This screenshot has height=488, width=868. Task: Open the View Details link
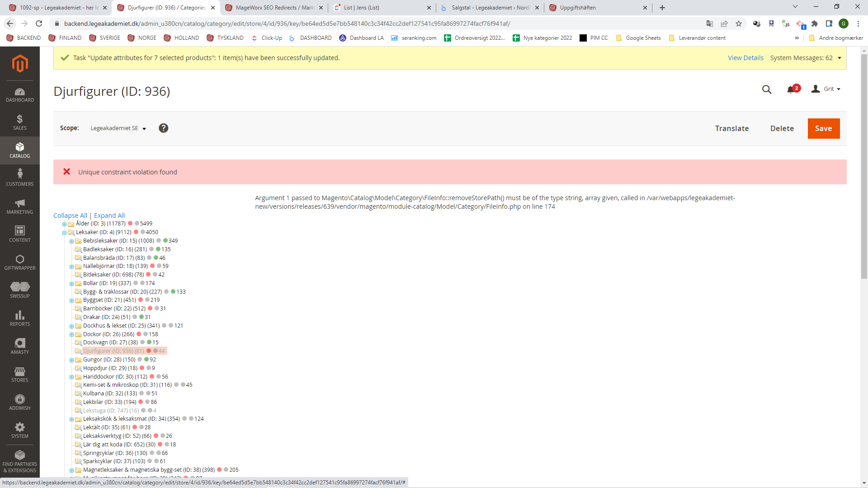point(745,58)
